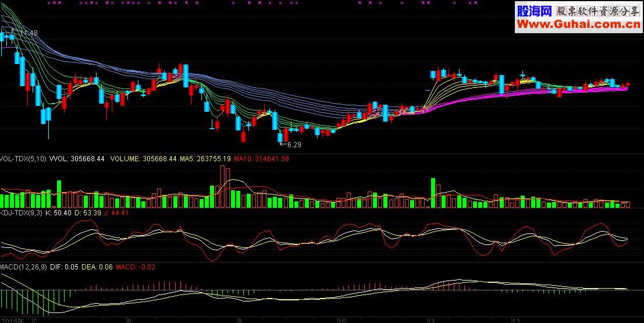Viewport: 644px width, 323px height.
Task: Click the VVOL: 305668.44 value
Action: point(77,158)
